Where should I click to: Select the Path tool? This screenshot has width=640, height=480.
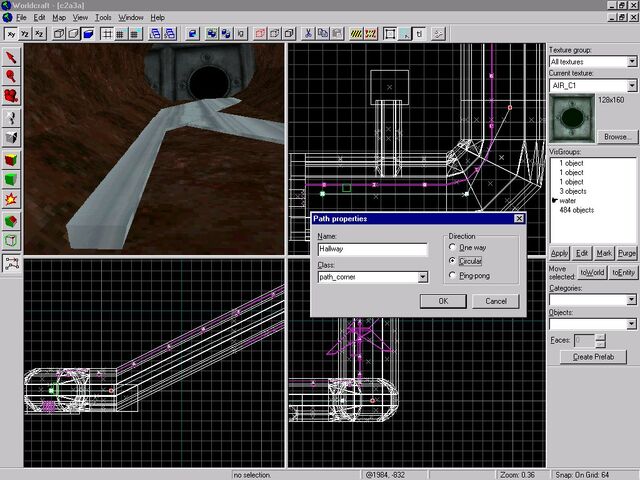[11, 263]
